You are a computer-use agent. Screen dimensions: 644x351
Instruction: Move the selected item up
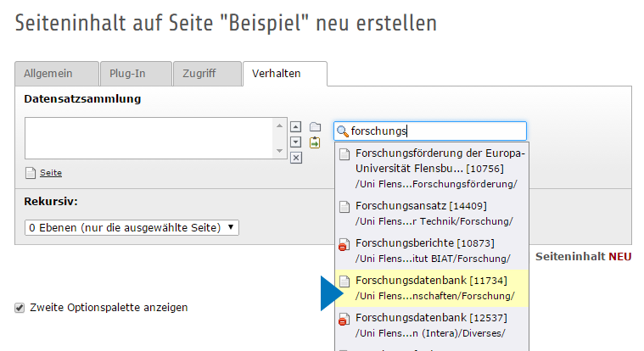point(296,127)
